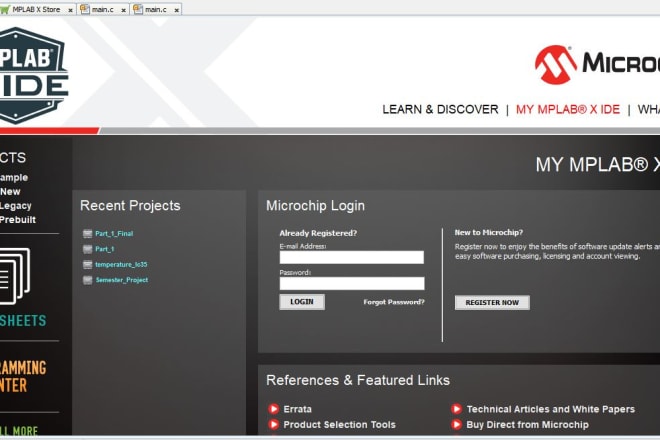Open the LEARN & DISCOVER section
The height and width of the screenshot is (440, 660).
point(440,109)
